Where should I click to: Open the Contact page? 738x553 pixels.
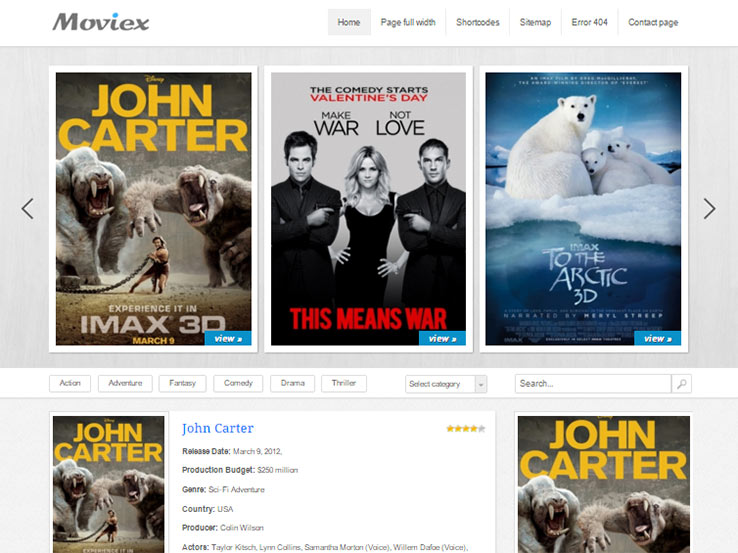[653, 22]
